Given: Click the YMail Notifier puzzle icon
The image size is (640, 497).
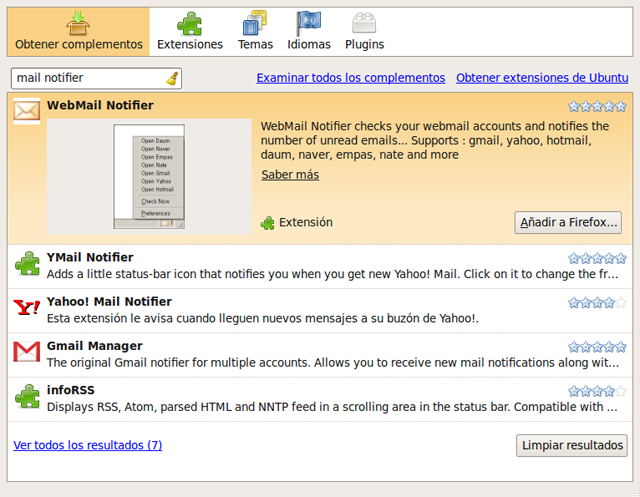Looking at the screenshot, I should (27, 264).
